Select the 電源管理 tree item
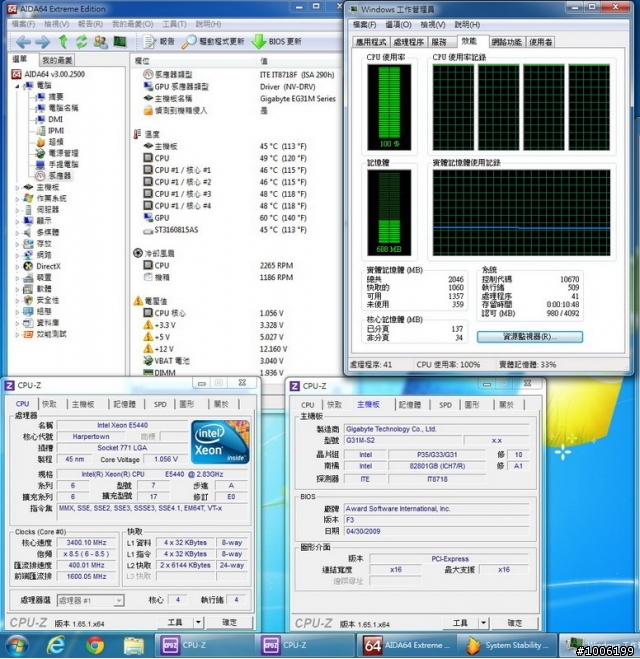Image resolution: width=640 pixels, height=659 pixels. [63, 153]
